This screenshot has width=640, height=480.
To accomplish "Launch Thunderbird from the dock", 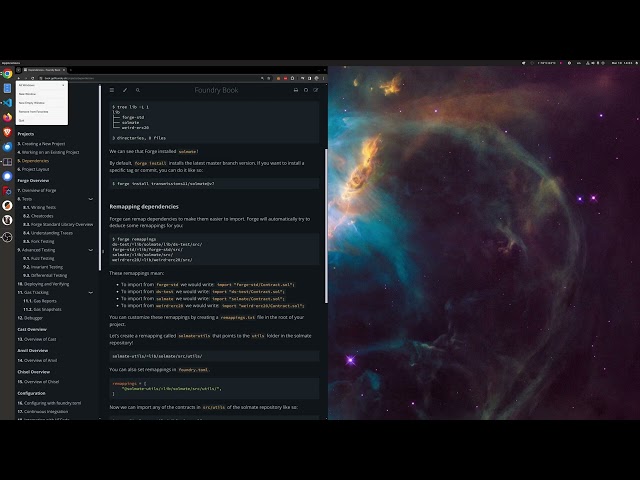I will pyautogui.click(x=7, y=147).
